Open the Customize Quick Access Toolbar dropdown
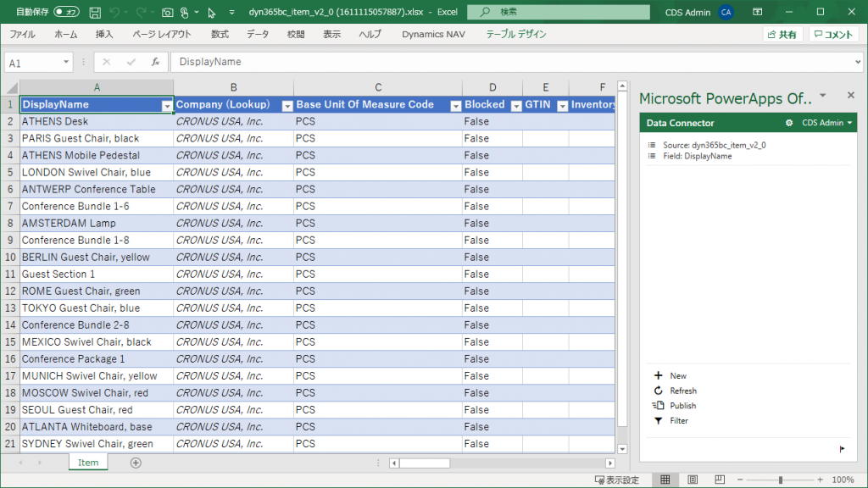The image size is (868, 488). point(231,12)
